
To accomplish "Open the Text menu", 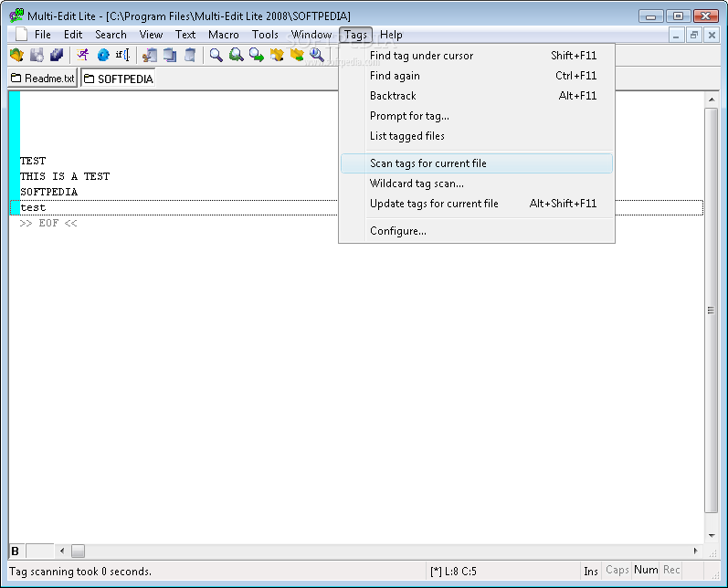I will 185,35.
